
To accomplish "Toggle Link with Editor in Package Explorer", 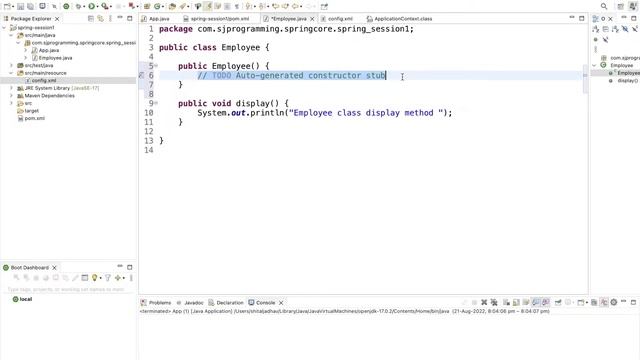I will 100,18.
